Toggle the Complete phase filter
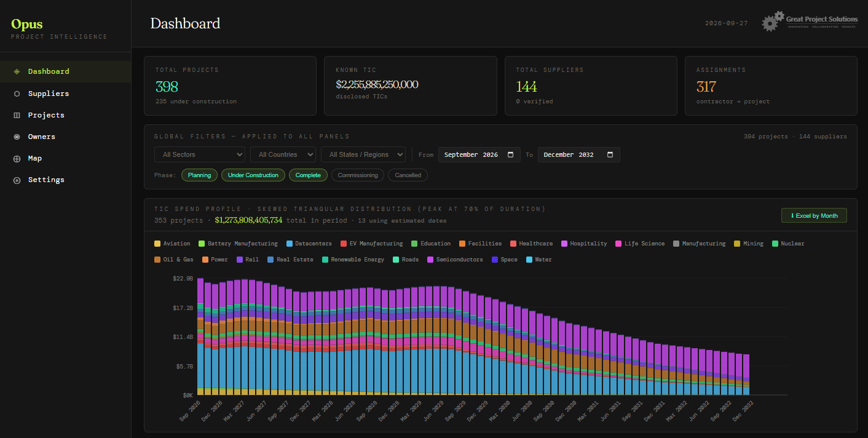The image size is (868, 438). (308, 175)
